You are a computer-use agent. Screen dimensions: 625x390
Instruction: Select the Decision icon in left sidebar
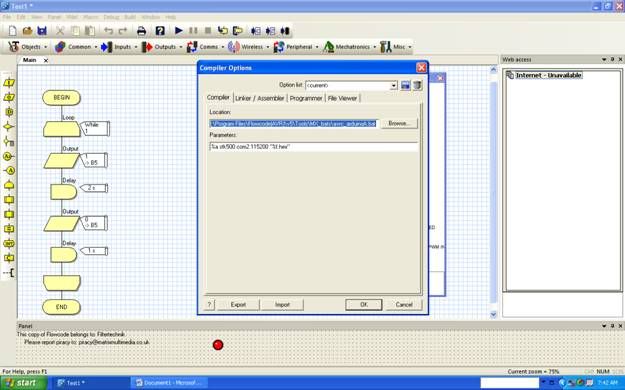(8, 127)
